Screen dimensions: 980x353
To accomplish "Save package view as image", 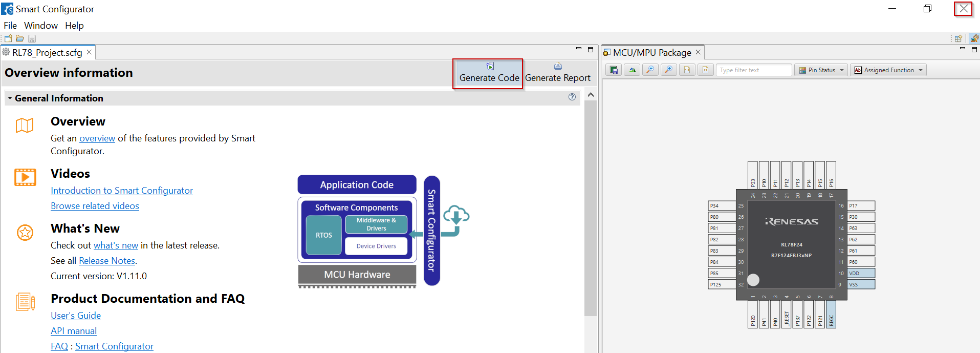I will tap(614, 70).
